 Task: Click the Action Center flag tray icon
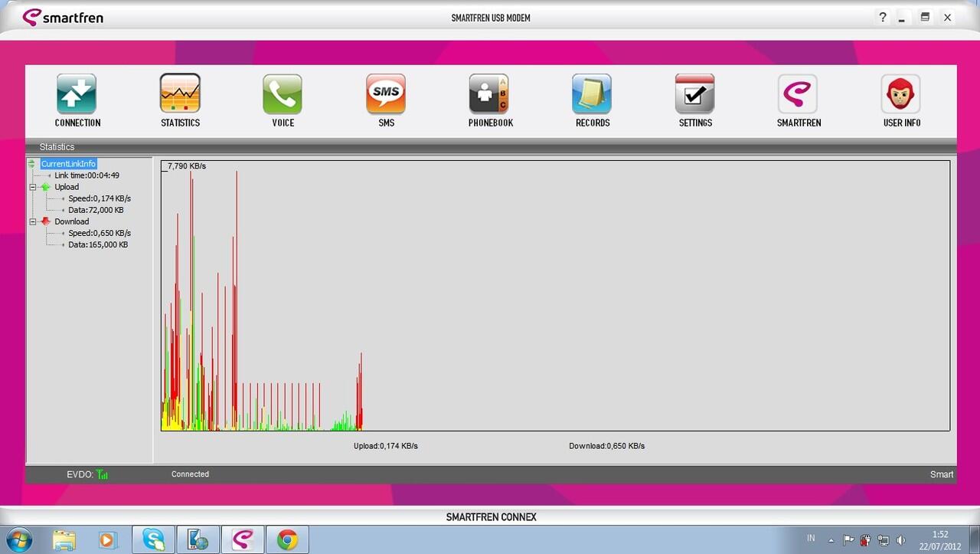[848, 539]
